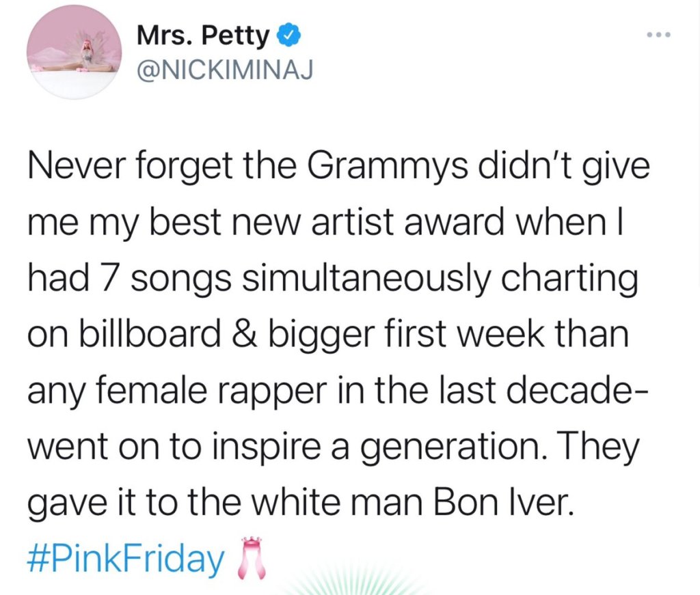Click the Mrs. Petty display name

203,36
